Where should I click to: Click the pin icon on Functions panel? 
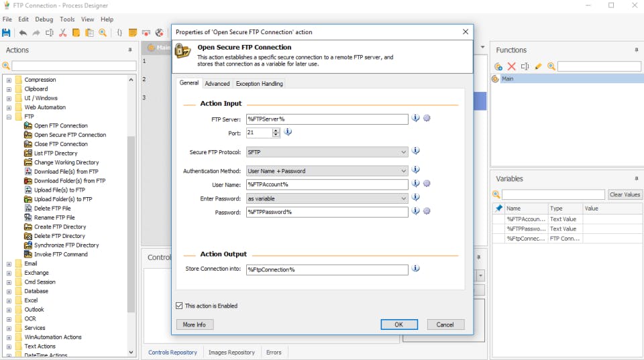[x=637, y=50]
